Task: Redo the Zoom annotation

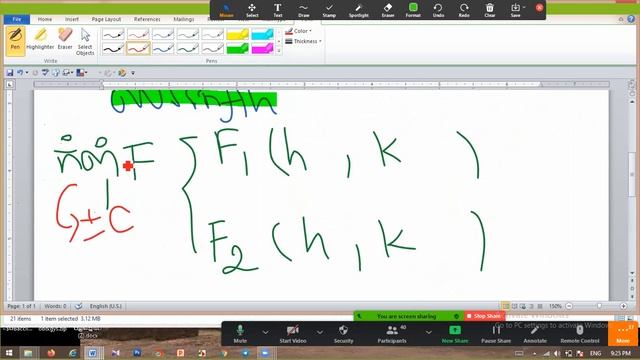Action: coord(464,10)
